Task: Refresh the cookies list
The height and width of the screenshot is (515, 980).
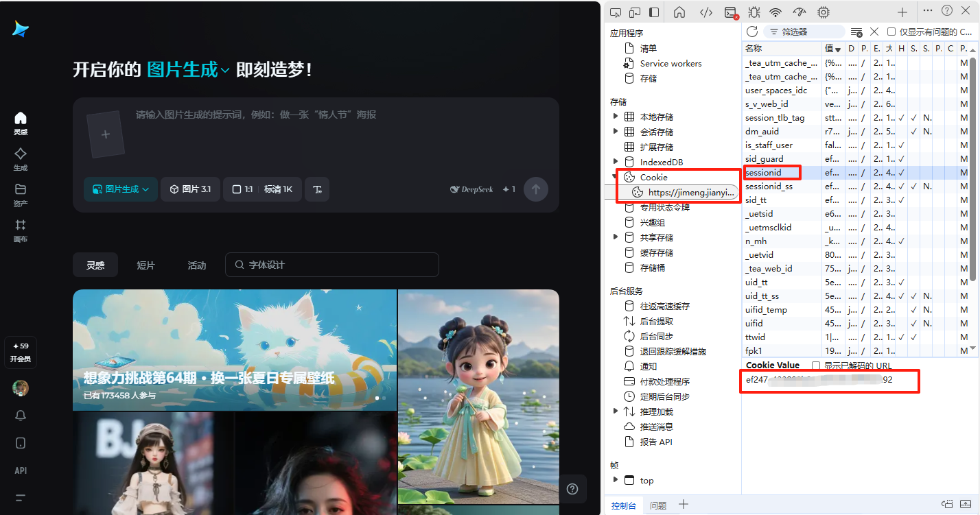Action: [x=752, y=32]
